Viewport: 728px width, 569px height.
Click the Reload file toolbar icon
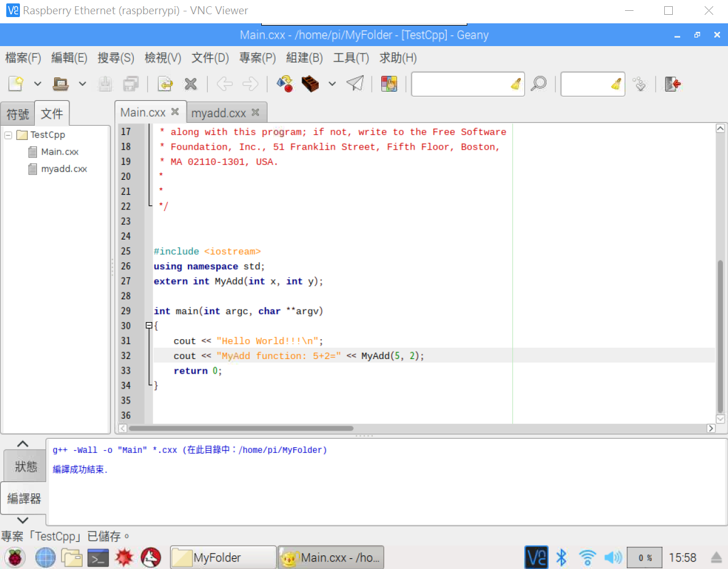point(165,84)
